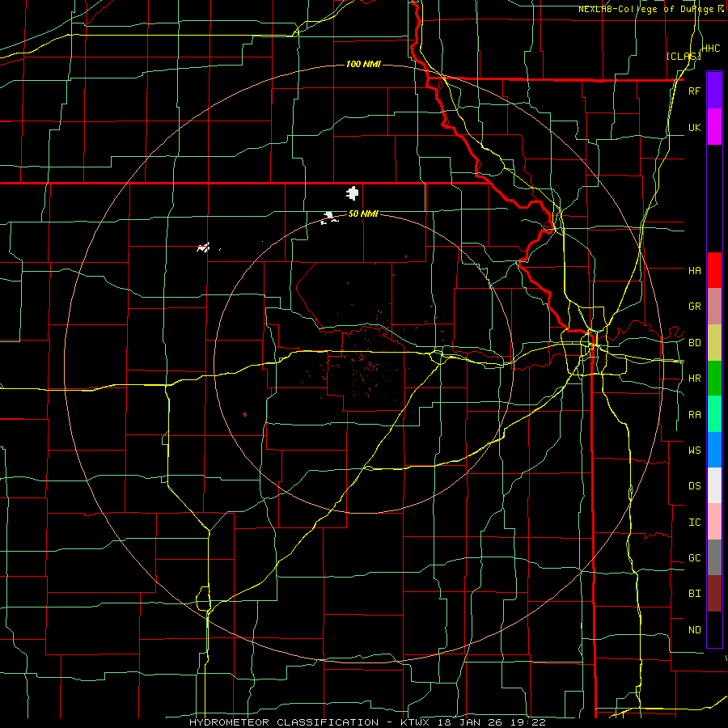
Task: Click the yellow BD legend swatch
Action: (714, 343)
